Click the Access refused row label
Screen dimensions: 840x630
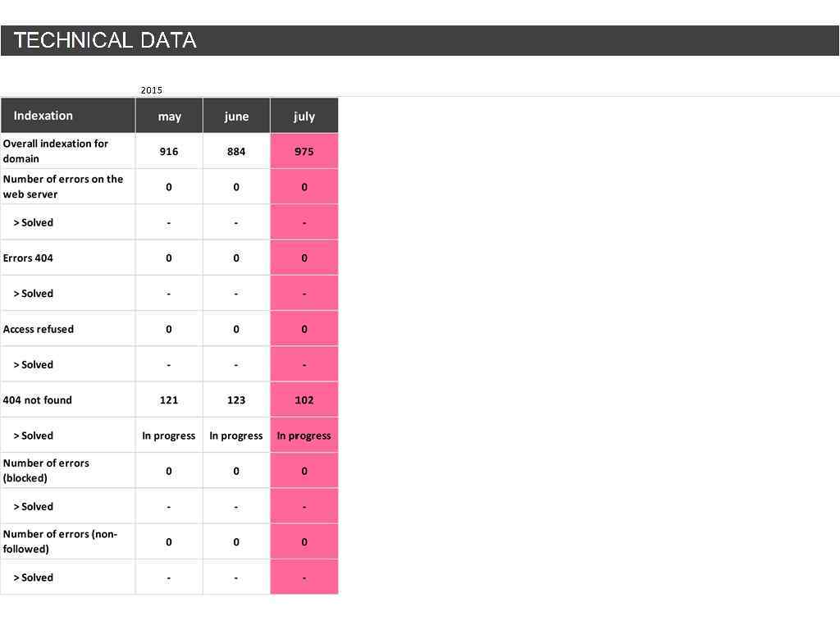[39, 329]
